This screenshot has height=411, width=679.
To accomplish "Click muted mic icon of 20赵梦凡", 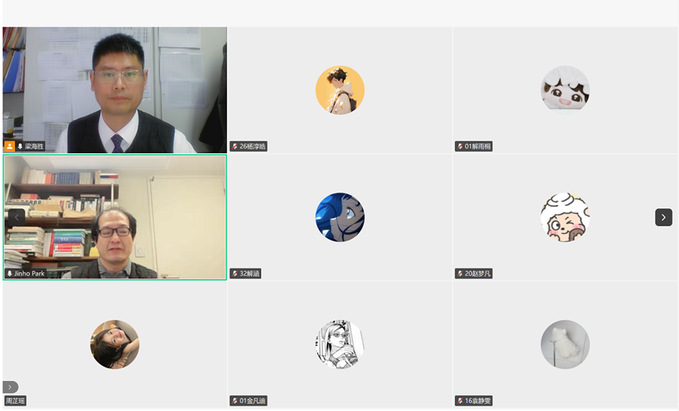I will point(460,274).
